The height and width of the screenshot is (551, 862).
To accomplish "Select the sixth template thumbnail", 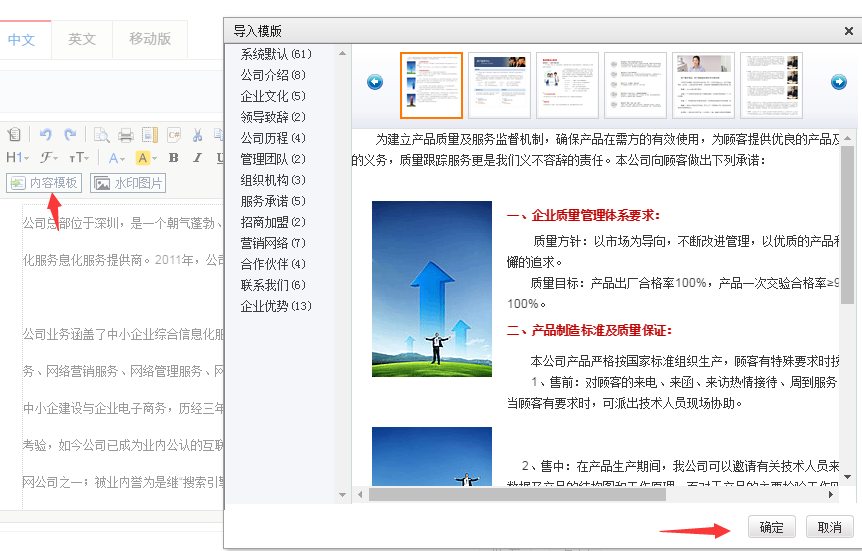I will (x=772, y=85).
